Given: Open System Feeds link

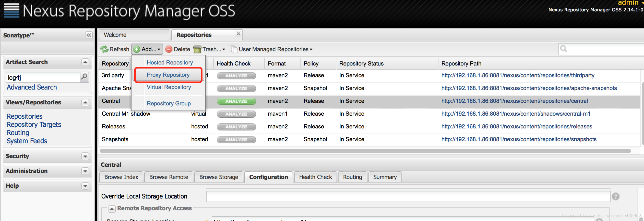Looking at the screenshot, I should (27, 141).
